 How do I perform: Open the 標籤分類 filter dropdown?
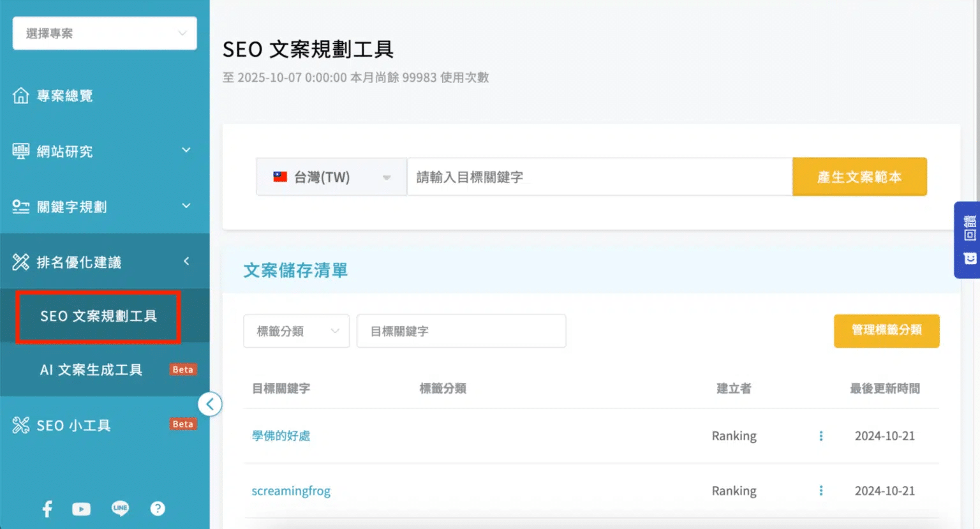[296, 331]
